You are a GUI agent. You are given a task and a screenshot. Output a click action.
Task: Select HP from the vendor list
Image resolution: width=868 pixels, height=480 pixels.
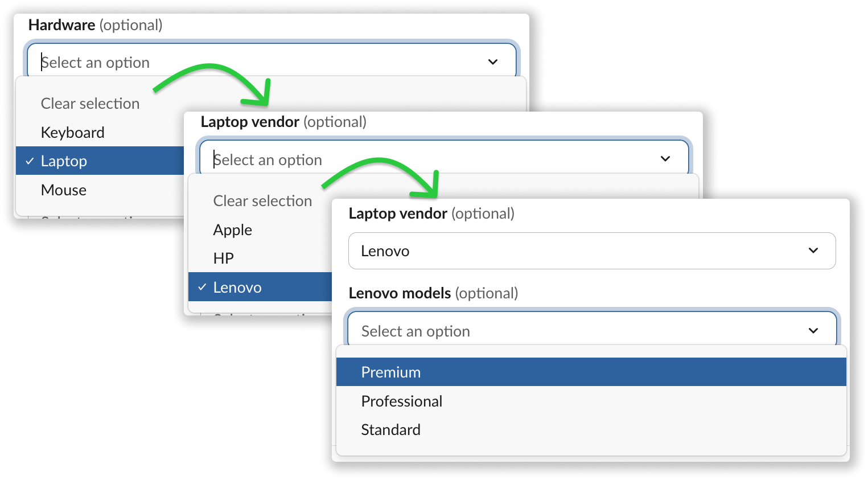(260, 258)
